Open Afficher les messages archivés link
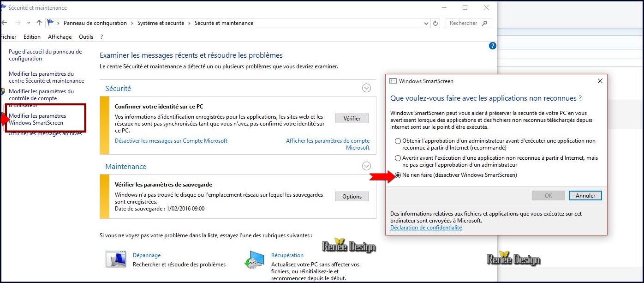644x283 pixels. click(45, 134)
